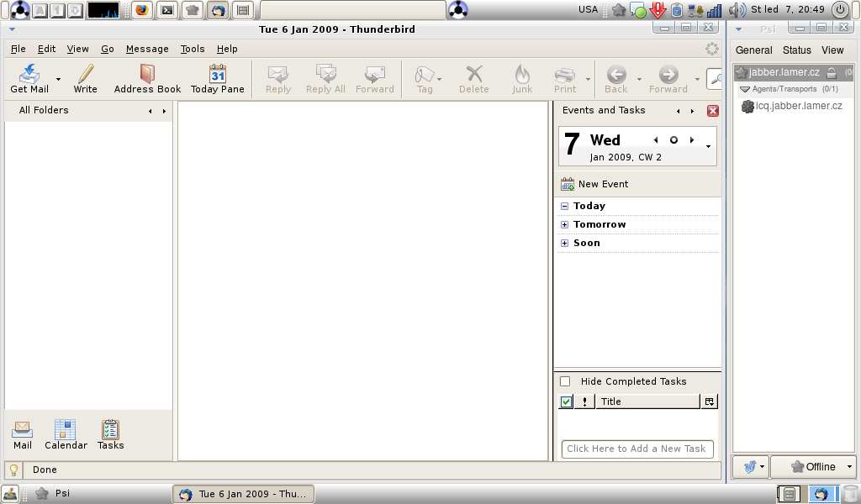The image size is (861, 504).
Task: Open the Back history dropdown arrow
Action: coord(639,79)
